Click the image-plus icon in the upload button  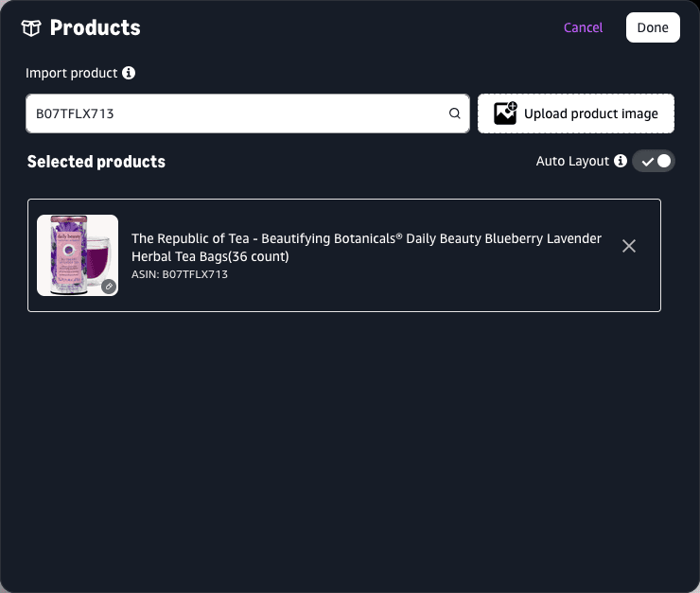click(x=505, y=113)
